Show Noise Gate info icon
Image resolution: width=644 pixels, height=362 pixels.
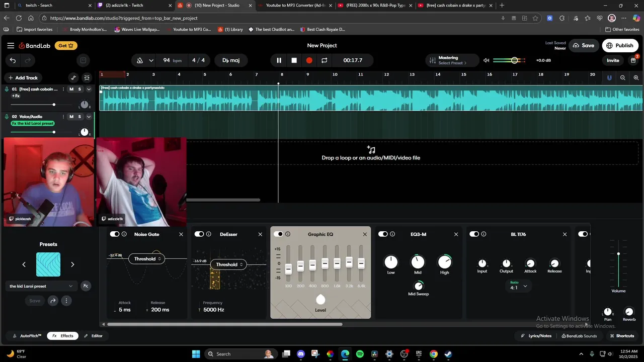click(x=124, y=234)
